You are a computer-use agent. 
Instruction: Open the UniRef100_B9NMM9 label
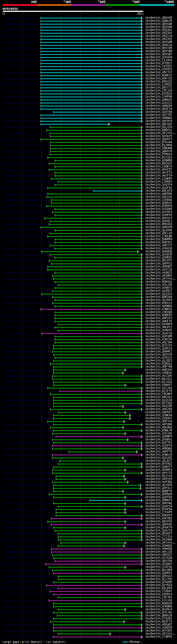click(159, 239)
